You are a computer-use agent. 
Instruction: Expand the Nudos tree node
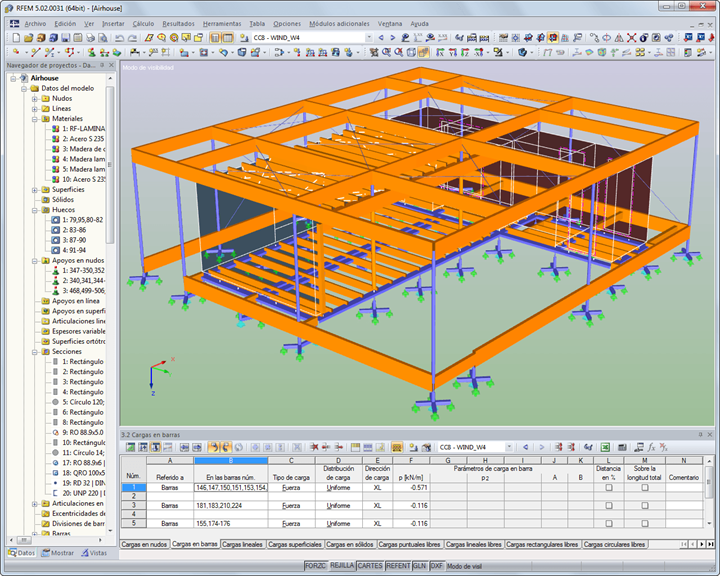coord(35,99)
